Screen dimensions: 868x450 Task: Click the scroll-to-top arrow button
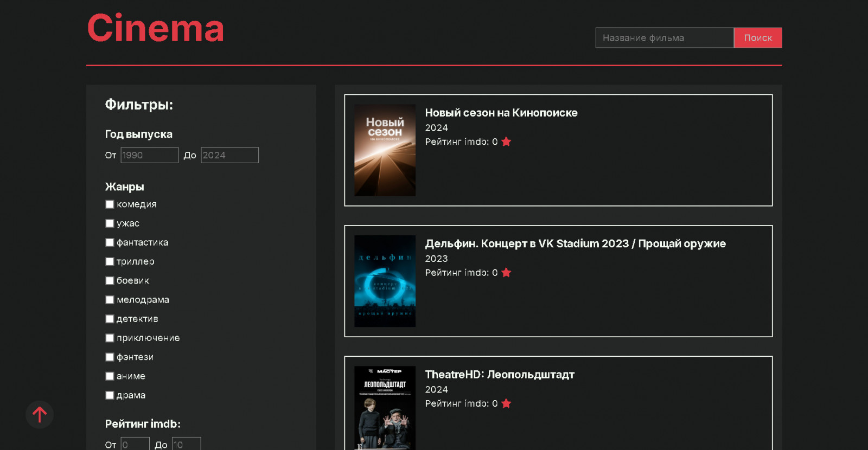40,415
